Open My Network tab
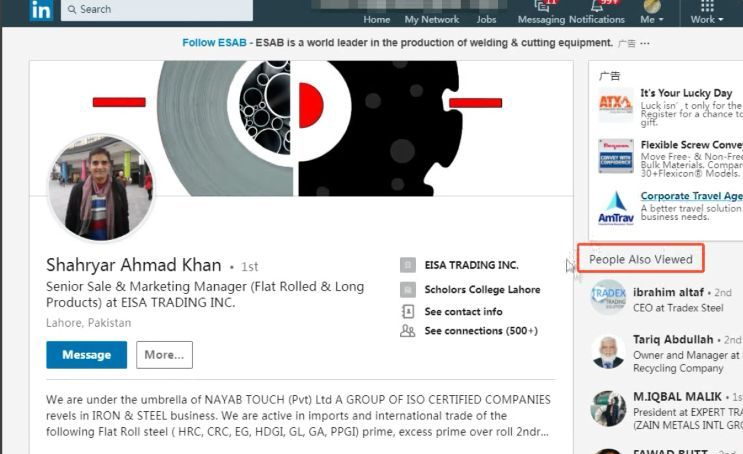Image resolution: width=743 pixels, height=454 pixels. point(432,19)
